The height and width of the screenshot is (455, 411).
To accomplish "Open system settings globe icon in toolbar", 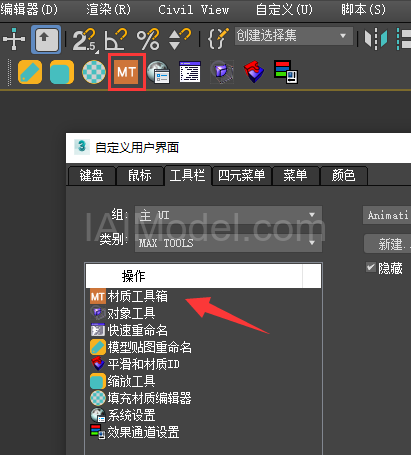I will [x=158, y=72].
